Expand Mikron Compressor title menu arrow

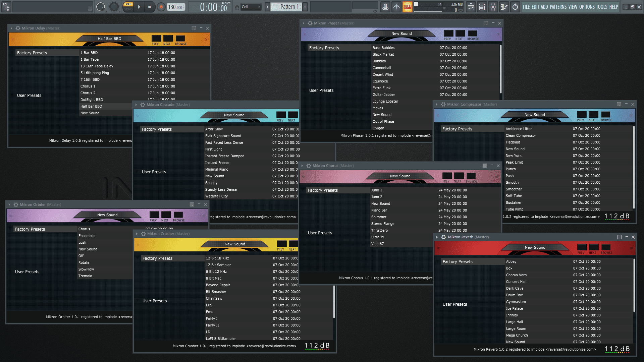[x=437, y=105]
